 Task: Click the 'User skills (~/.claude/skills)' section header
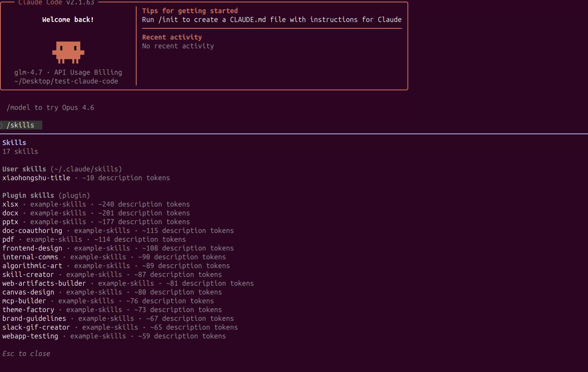pyautogui.click(x=62, y=169)
